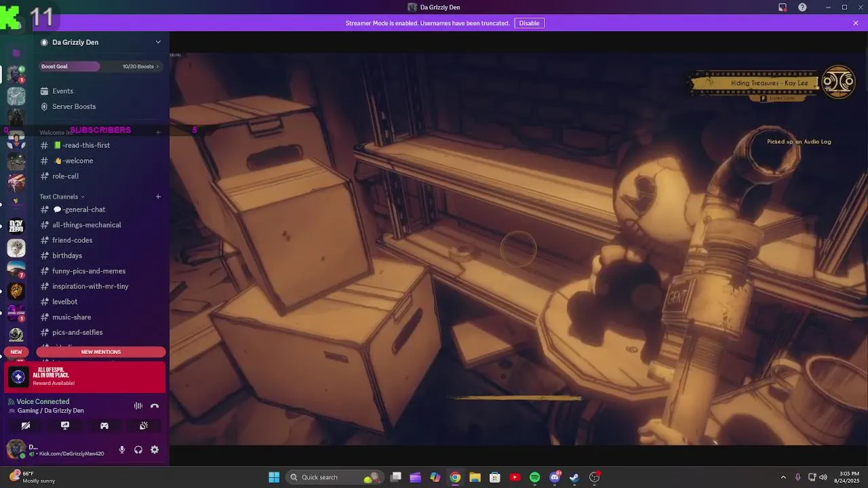Open the general-chat channel
868x488 pixels.
point(100,209)
